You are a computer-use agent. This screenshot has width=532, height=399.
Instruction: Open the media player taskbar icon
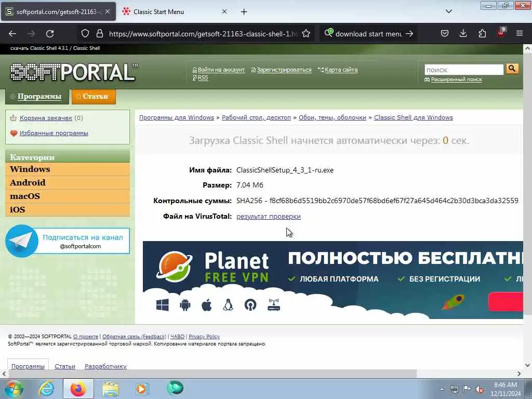click(142, 389)
